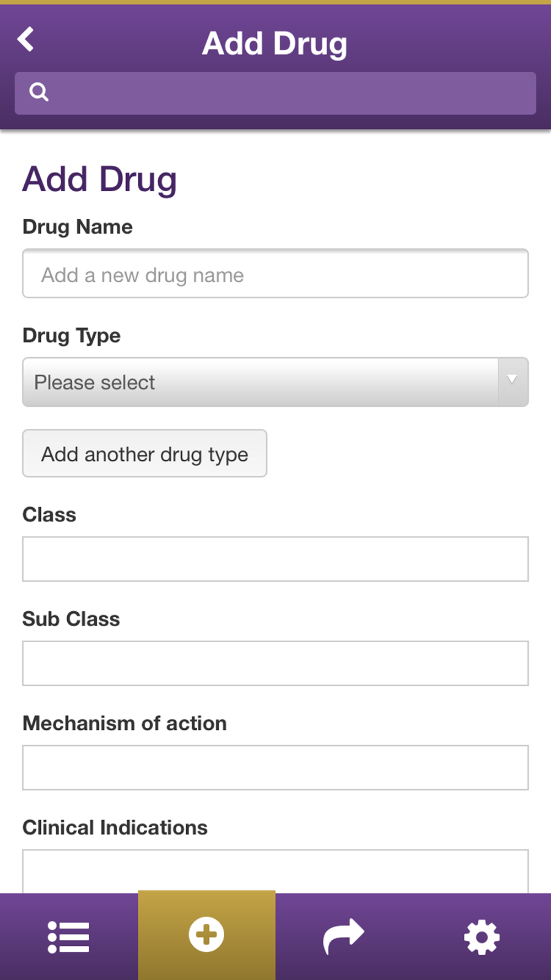
Task: Click into the Sub Class field
Action: tap(275, 663)
